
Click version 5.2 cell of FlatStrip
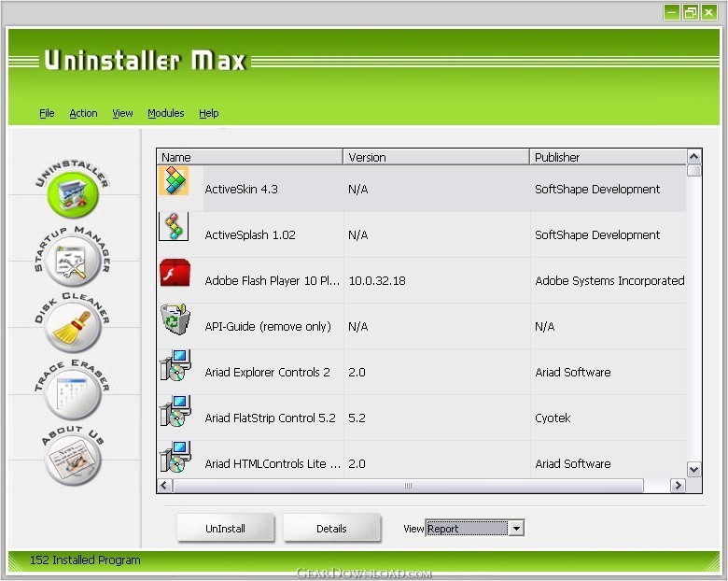click(x=357, y=418)
